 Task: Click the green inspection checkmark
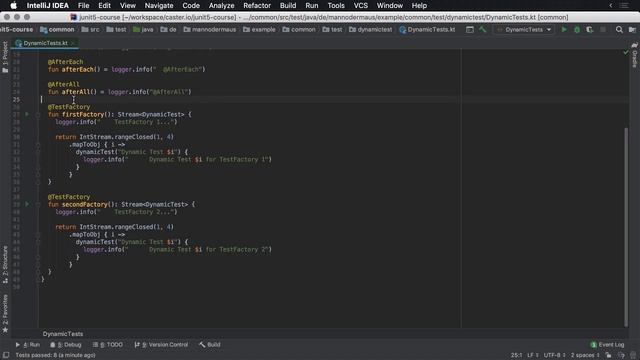coord(626,52)
